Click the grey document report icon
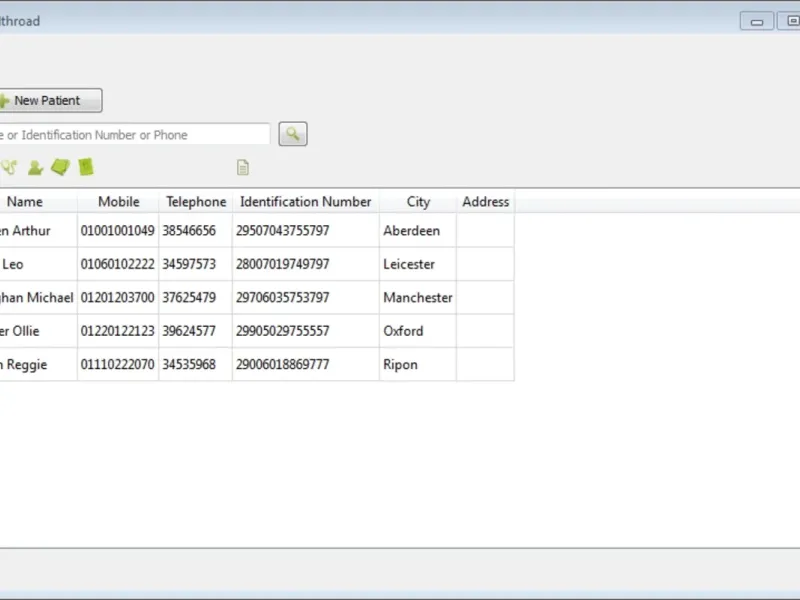The width and height of the screenshot is (800, 600). 243,167
